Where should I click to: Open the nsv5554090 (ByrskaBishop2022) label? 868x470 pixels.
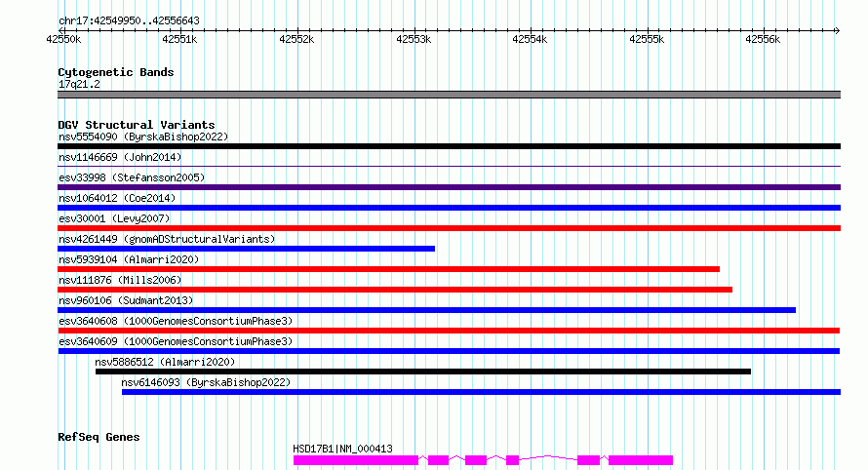tap(143, 137)
